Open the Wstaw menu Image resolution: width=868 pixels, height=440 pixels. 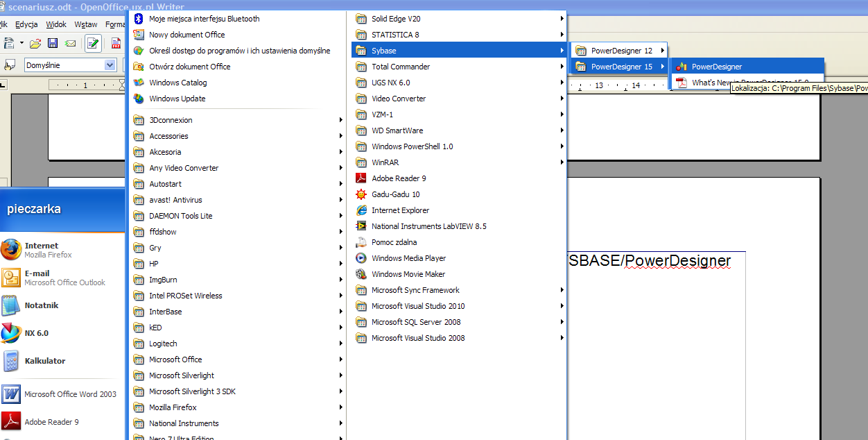86,24
